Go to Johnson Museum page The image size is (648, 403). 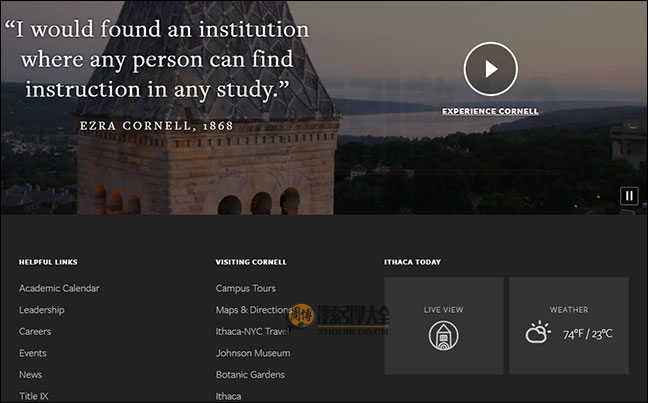click(x=253, y=353)
